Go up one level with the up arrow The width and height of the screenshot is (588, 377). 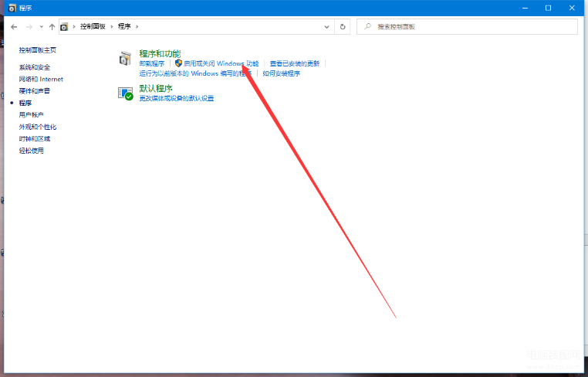pyautogui.click(x=52, y=27)
